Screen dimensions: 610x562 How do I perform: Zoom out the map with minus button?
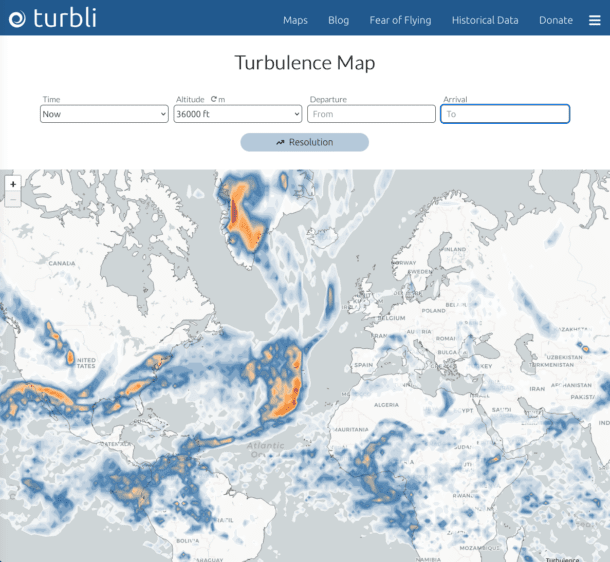(x=13, y=200)
